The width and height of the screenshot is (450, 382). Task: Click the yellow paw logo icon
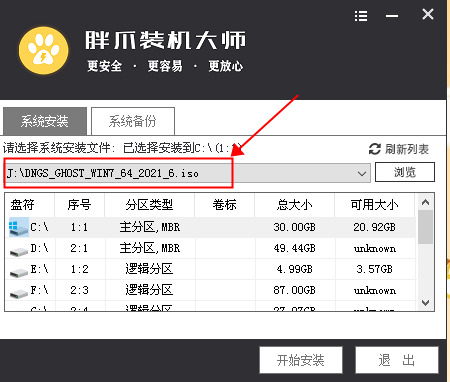tap(44, 51)
